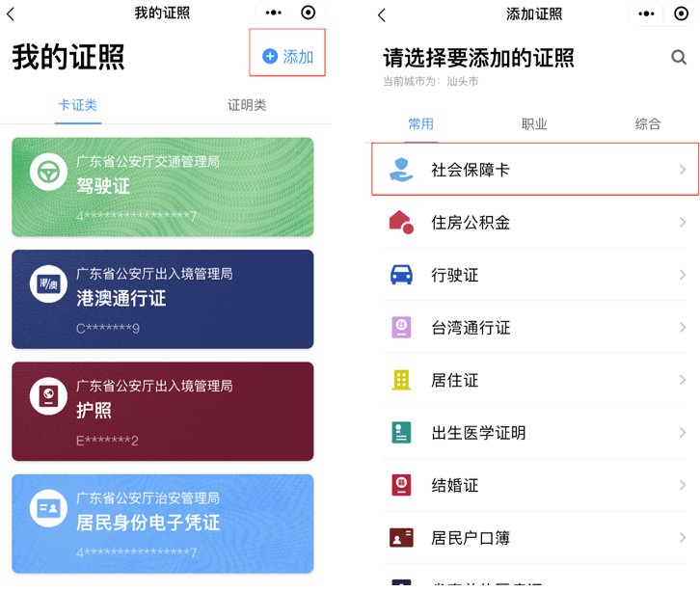Open the 驾驶证 steering wheel card icon
Viewport: 700px width, 592px height.
tap(48, 173)
